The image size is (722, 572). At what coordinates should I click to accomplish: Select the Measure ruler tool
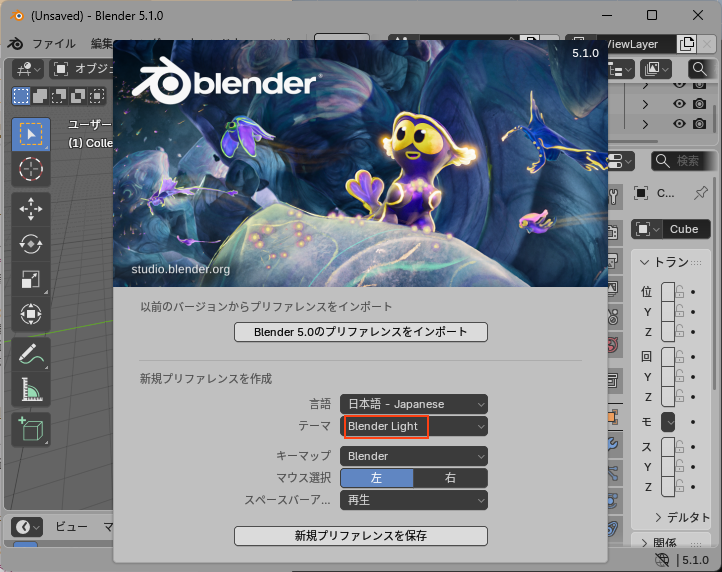[31, 389]
